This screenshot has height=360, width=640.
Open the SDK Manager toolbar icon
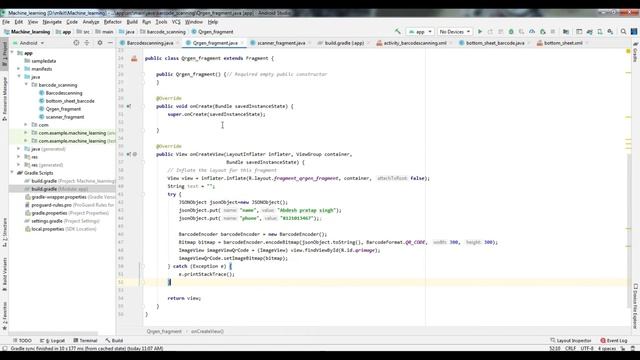point(610,31)
